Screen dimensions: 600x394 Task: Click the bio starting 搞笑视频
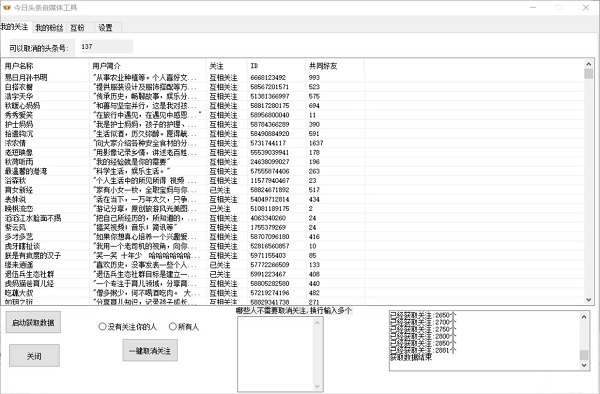click(x=134, y=228)
